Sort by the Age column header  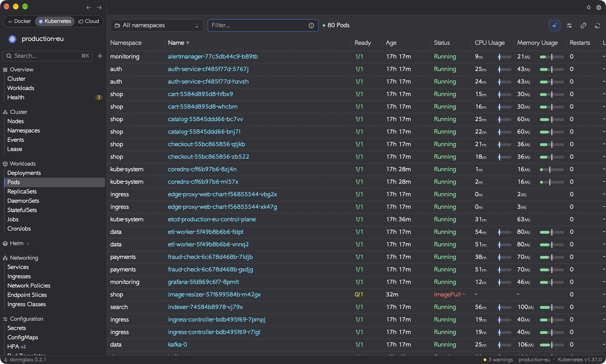pyautogui.click(x=391, y=43)
